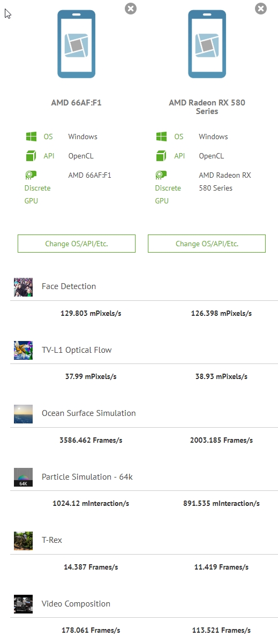Image resolution: width=278 pixels, height=644 pixels.
Task: Click the Radeon RX 580 phone image
Action: pos(207,44)
